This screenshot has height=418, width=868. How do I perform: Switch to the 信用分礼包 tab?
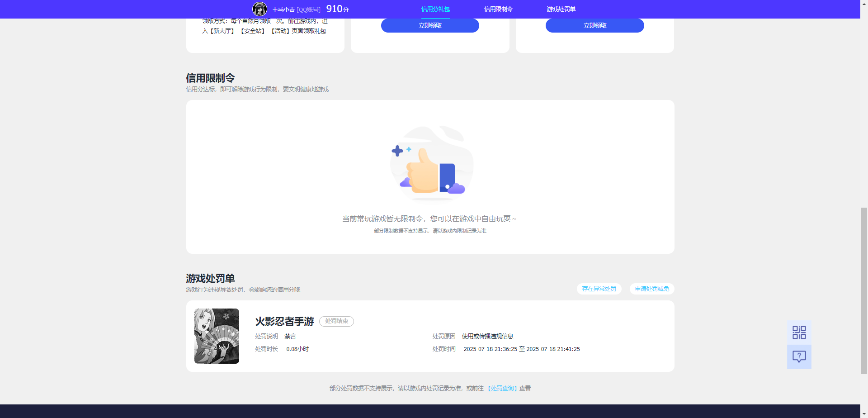pyautogui.click(x=435, y=9)
